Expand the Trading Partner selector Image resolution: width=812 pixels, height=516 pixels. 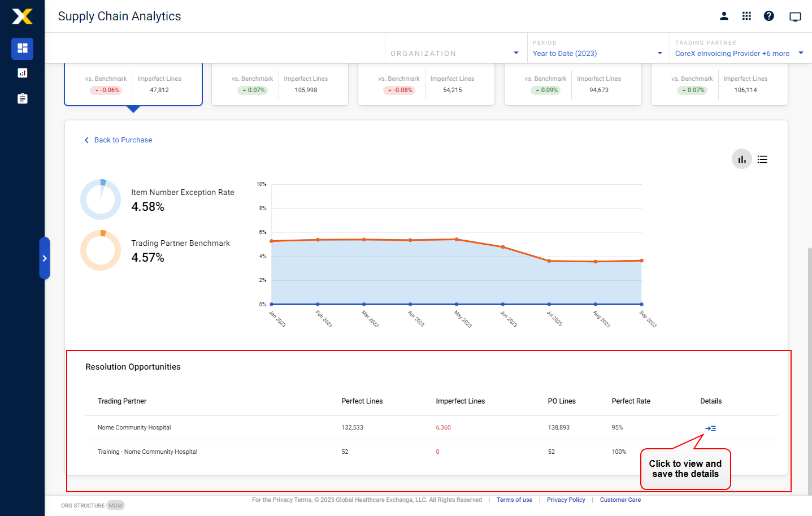(x=801, y=53)
